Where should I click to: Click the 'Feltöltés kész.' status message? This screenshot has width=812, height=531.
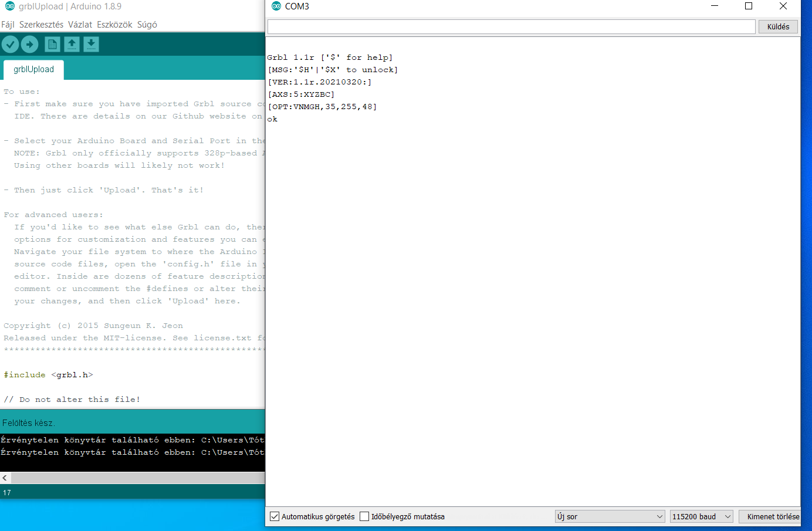28,423
